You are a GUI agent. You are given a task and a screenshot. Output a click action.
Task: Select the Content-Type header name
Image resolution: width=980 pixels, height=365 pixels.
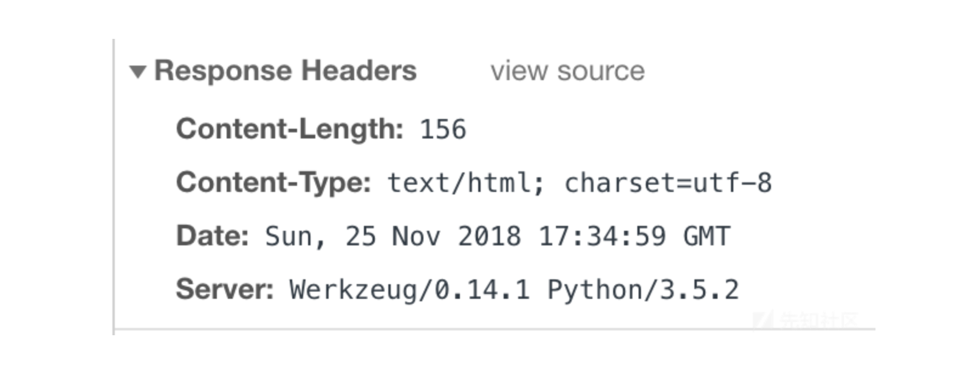tap(273, 183)
